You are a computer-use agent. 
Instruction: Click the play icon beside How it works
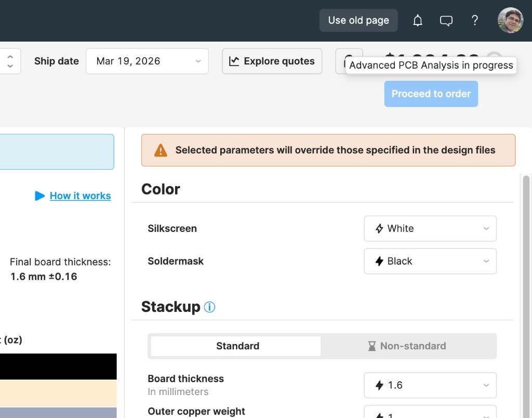point(40,195)
